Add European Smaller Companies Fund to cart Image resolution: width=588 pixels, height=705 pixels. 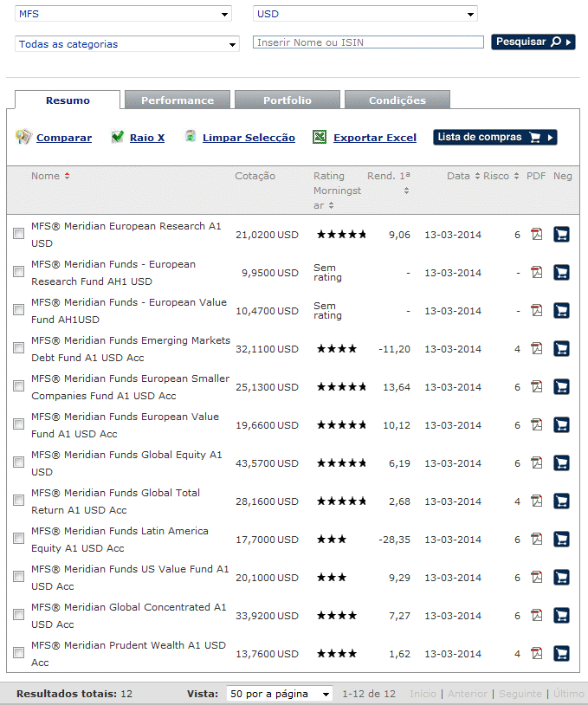561,386
